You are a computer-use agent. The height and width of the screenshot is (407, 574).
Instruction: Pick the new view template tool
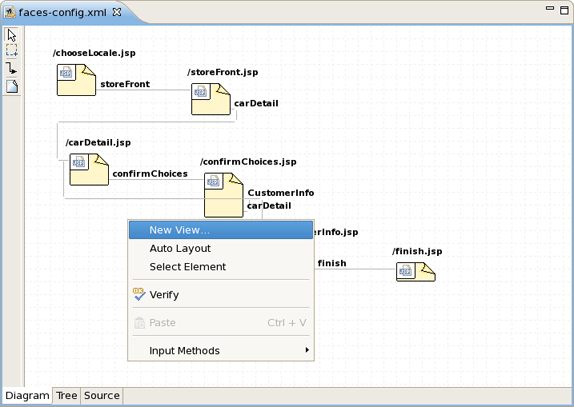pos(12,87)
